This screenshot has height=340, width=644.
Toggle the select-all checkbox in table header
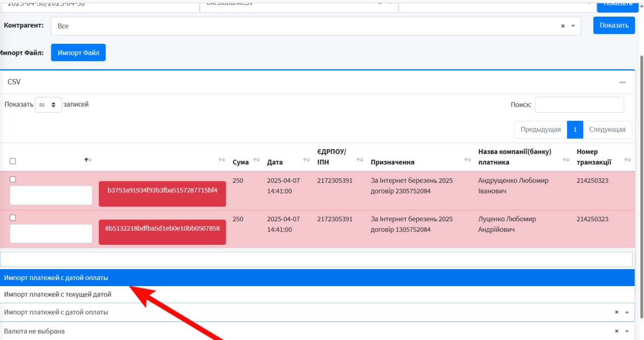13,161
